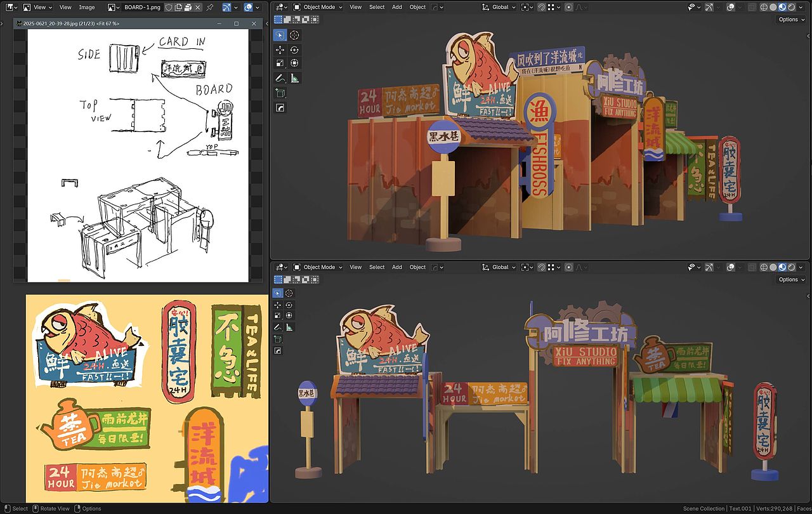
Task: Select the Cursor tool in upper 3D viewport
Action: point(294,35)
